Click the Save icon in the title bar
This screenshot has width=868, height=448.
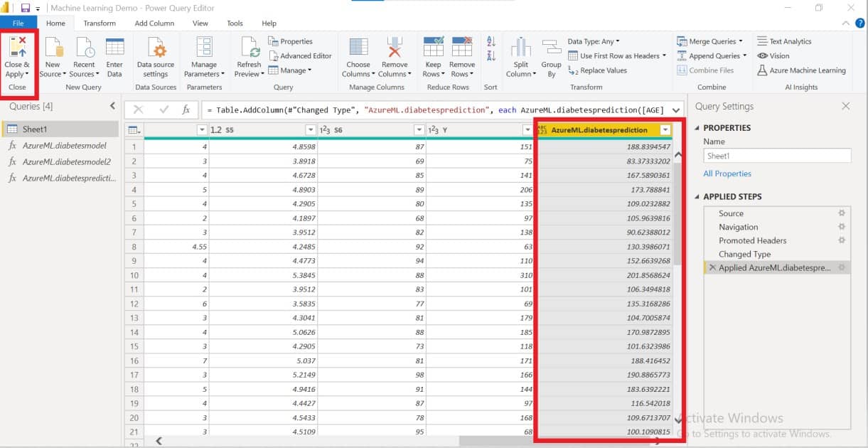point(26,8)
